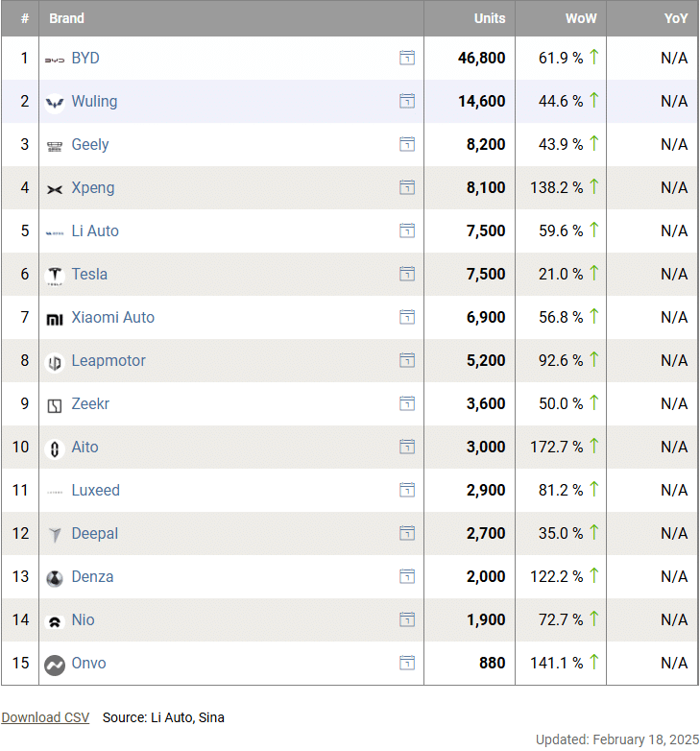700x751 pixels.
Task: Open calendar icon in Nio row
Action: 407,620
